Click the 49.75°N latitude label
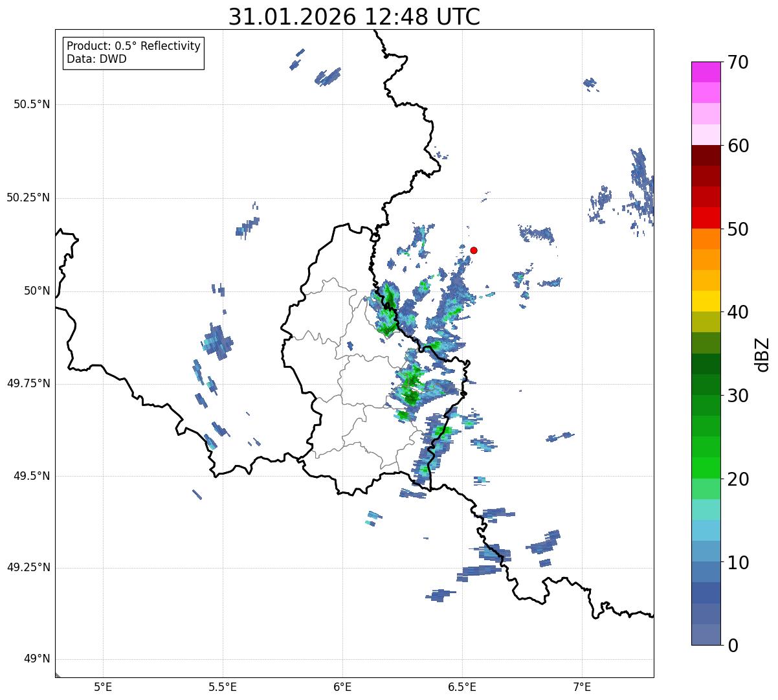778x700 pixels. click(x=28, y=383)
